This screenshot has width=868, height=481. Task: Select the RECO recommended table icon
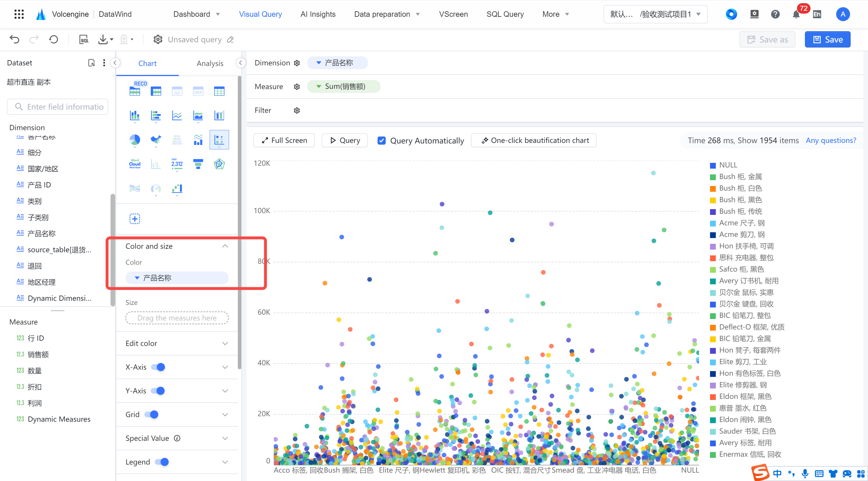click(x=135, y=90)
